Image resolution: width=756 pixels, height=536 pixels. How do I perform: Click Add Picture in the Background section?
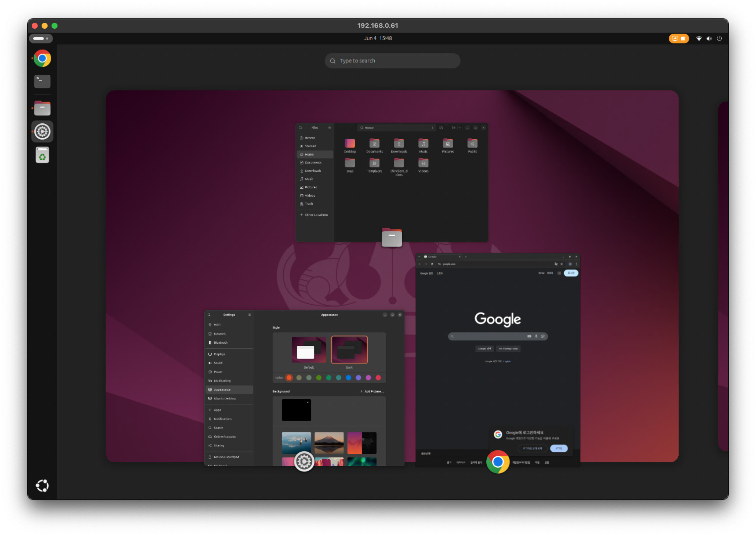372,391
